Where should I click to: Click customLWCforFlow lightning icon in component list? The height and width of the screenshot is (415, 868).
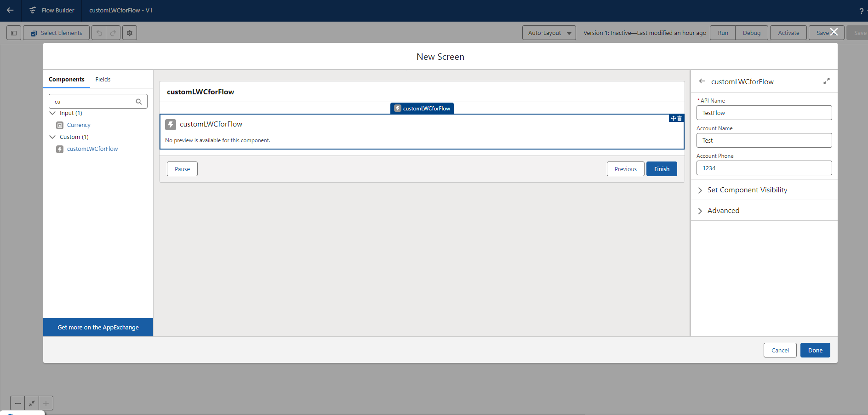(x=60, y=149)
